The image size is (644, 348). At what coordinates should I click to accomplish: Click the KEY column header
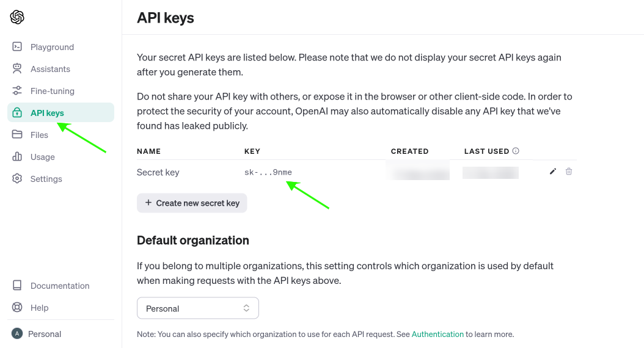(x=252, y=151)
